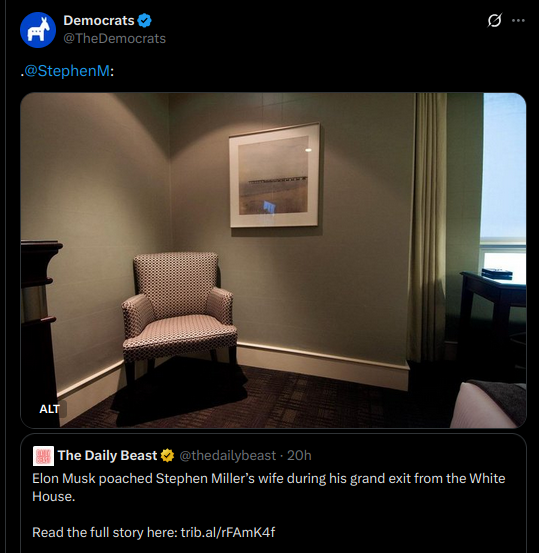The height and width of the screenshot is (553, 539).
Task: Follow the @StephenM mention link
Action: coord(67,71)
